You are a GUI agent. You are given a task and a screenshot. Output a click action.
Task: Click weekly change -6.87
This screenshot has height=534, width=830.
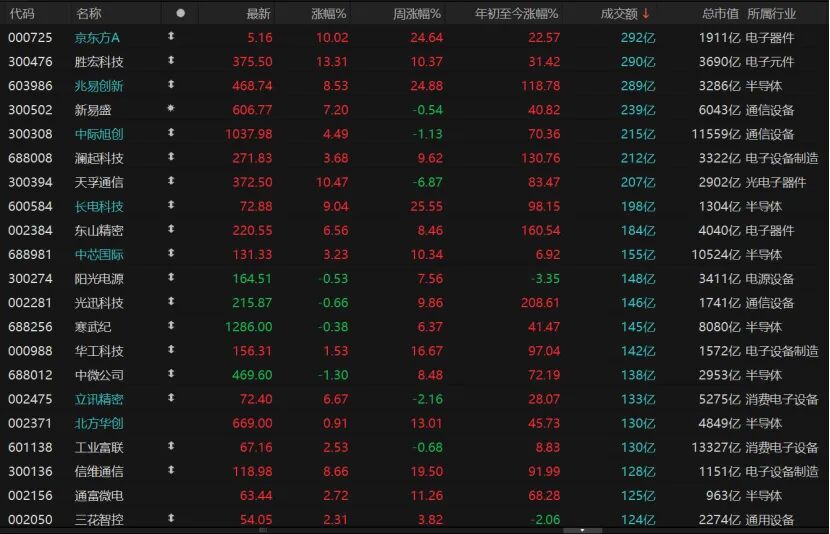click(428, 183)
